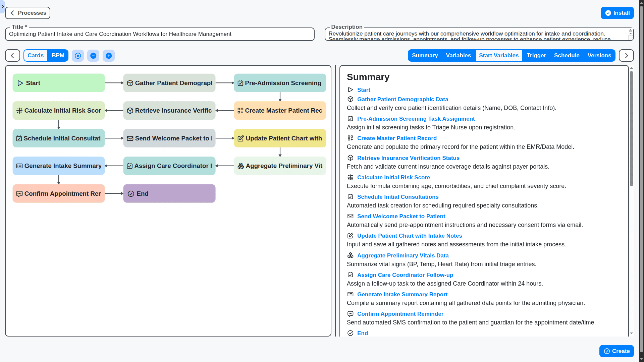Click the pencil icon on Update Patient Chart card
This screenshot has width=644, height=362.
tap(241, 138)
